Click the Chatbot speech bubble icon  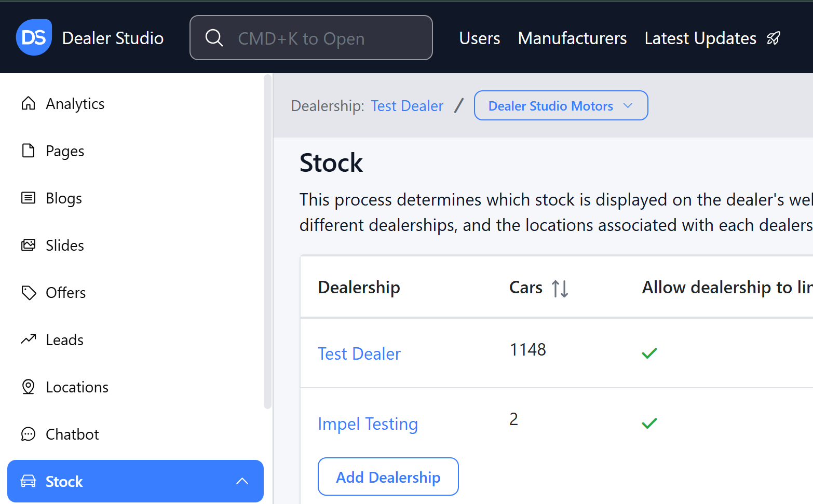tap(29, 434)
